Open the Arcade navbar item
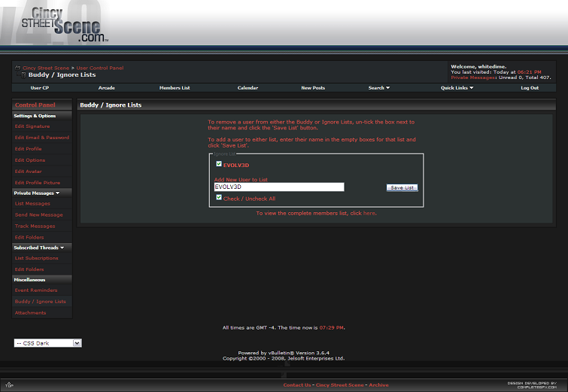 (x=106, y=88)
